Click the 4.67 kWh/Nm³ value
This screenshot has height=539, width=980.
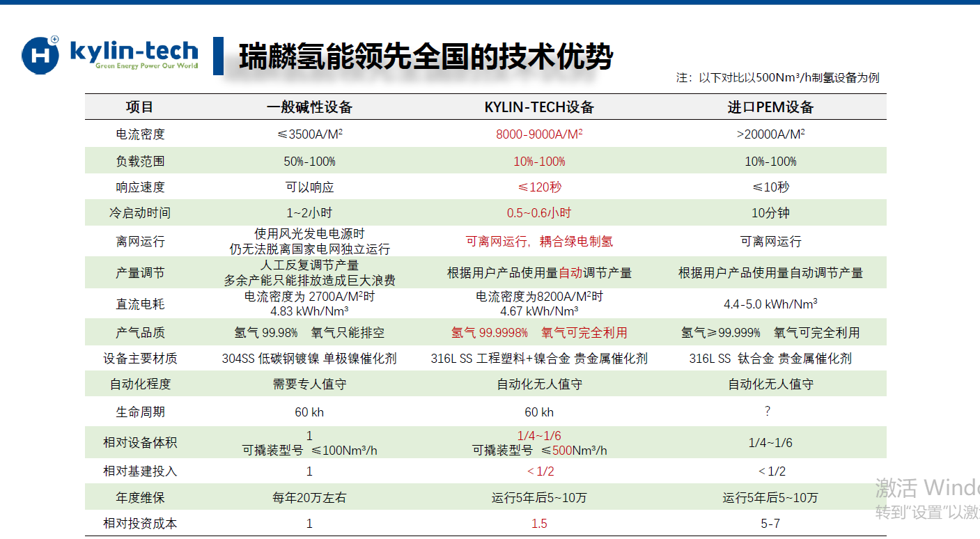click(x=539, y=311)
